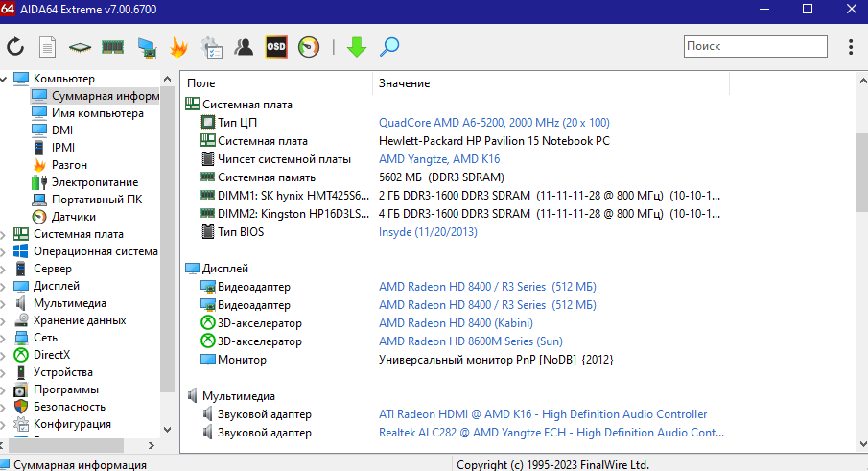
Task: Open the three-dot menu button
Action: tap(851, 47)
